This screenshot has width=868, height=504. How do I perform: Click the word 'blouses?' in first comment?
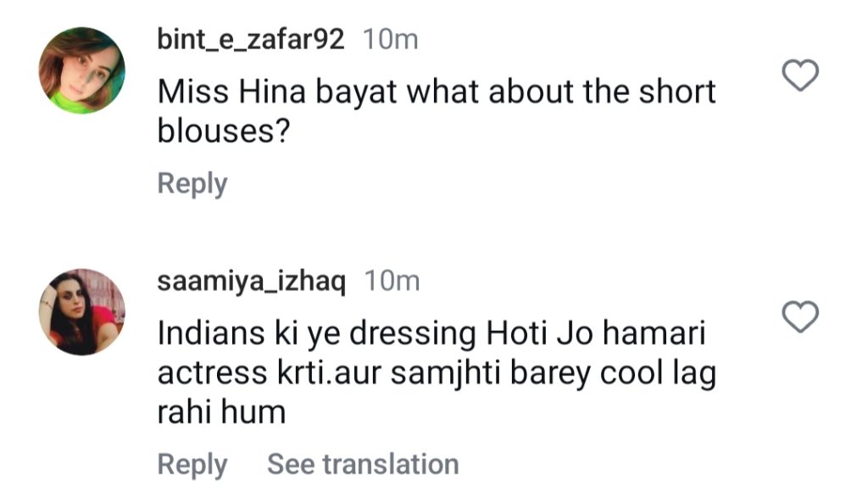click(224, 132)
